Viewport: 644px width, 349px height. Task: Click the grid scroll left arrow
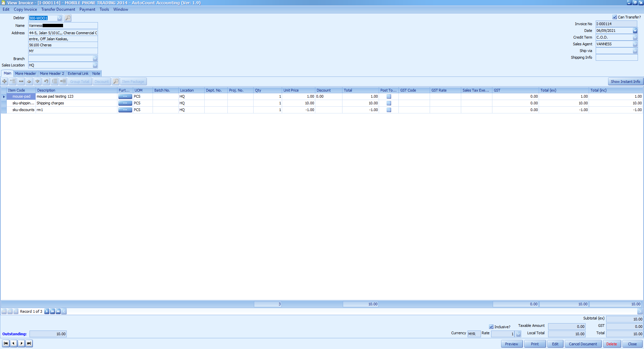pos(64,311)
